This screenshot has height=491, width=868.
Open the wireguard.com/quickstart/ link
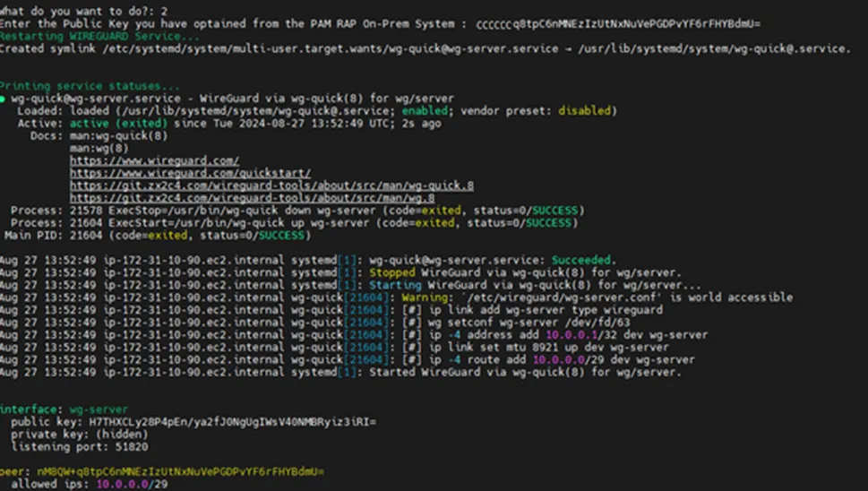tap(191, 173)
